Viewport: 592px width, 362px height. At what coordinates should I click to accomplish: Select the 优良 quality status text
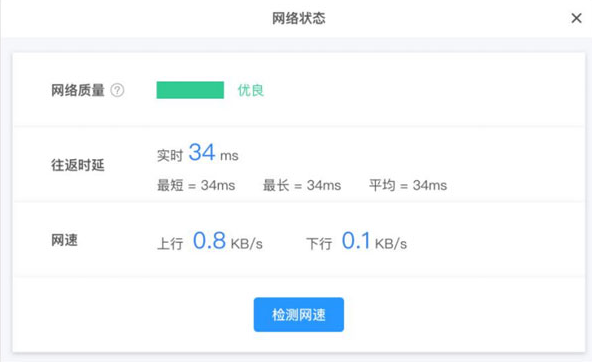251,90
